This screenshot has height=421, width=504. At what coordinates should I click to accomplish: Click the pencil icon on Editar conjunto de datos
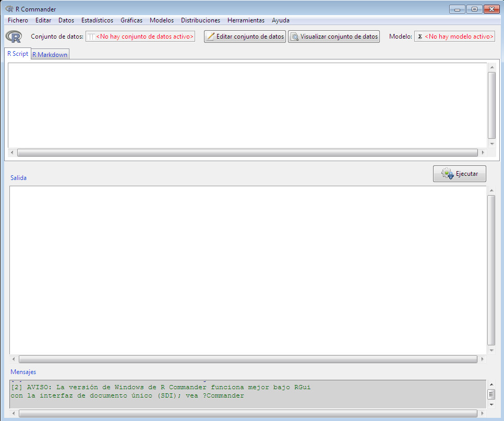[x=211, y=37]
